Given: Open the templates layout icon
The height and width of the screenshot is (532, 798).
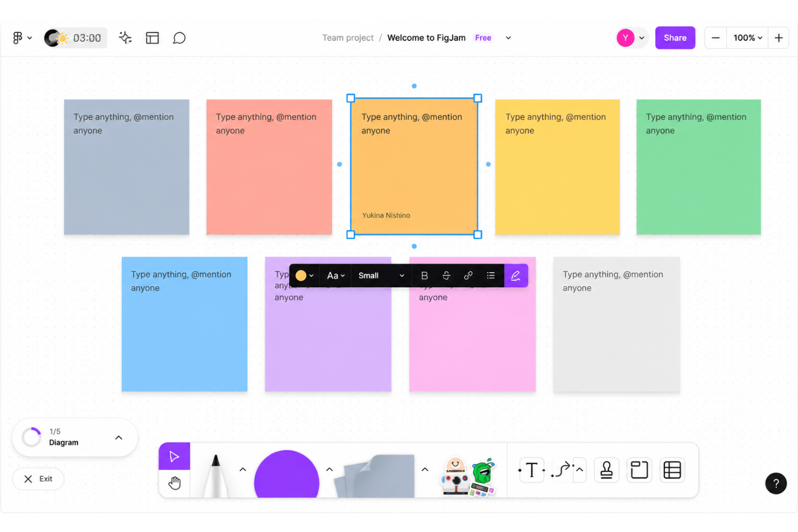Looking at the screenshot, I should (153, 38).
